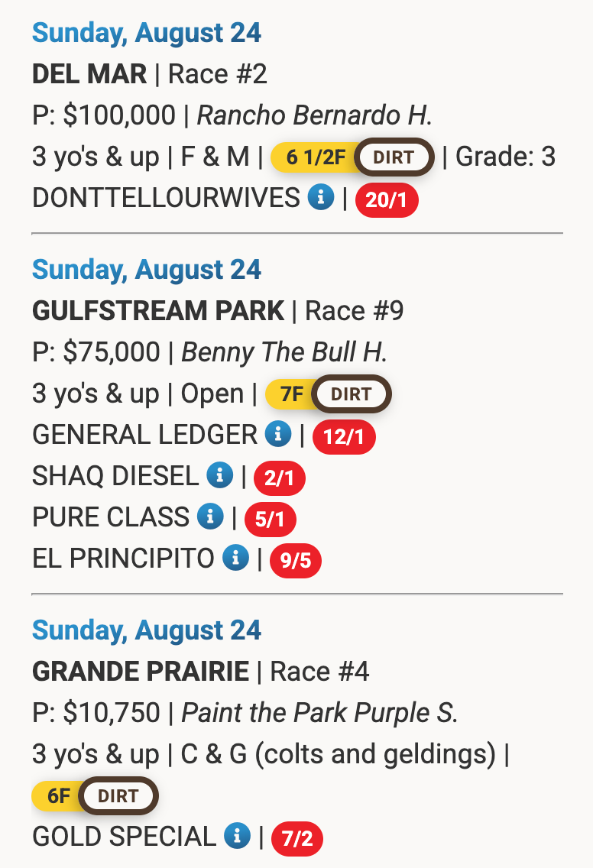Image resolution: width=593 pixels, height=868 pixels.
Task: Show info for PURE CLASS
Action: pyautogui.click(x=210, y=517)
